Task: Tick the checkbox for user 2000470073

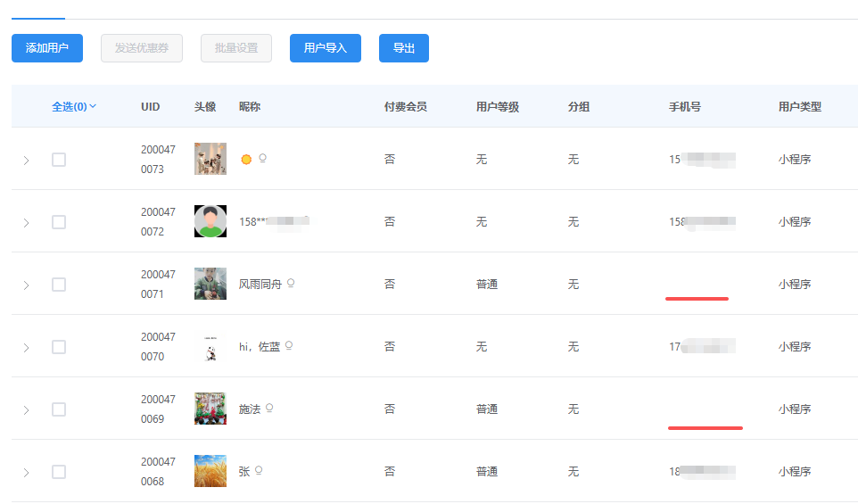Action: (x=59, y=160)
